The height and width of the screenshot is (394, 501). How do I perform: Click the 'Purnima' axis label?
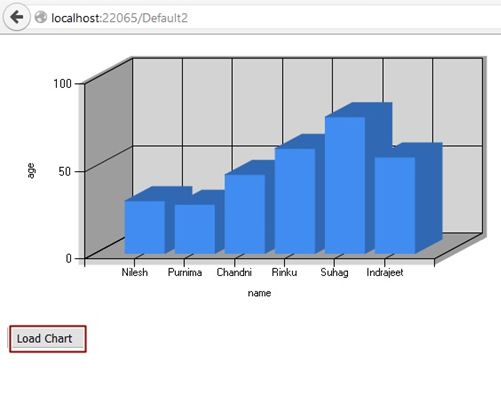coord(185,272)
